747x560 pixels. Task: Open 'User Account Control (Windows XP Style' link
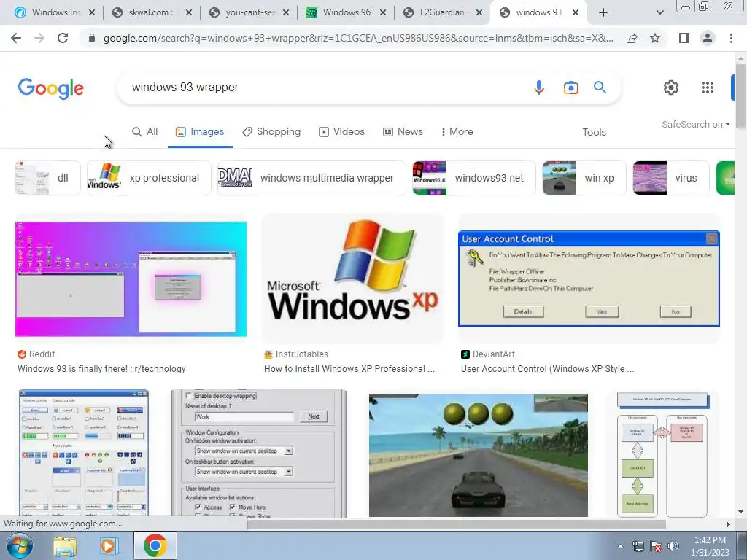[x=547, y=369]
